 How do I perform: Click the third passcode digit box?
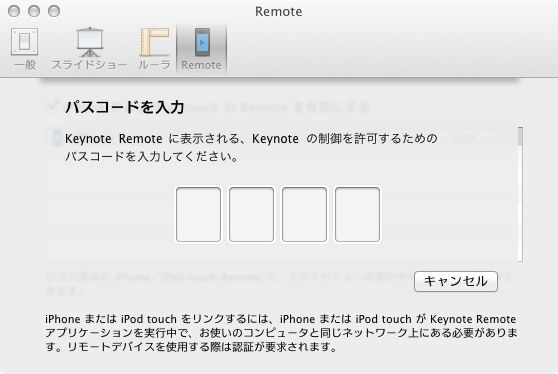(304, 215)
